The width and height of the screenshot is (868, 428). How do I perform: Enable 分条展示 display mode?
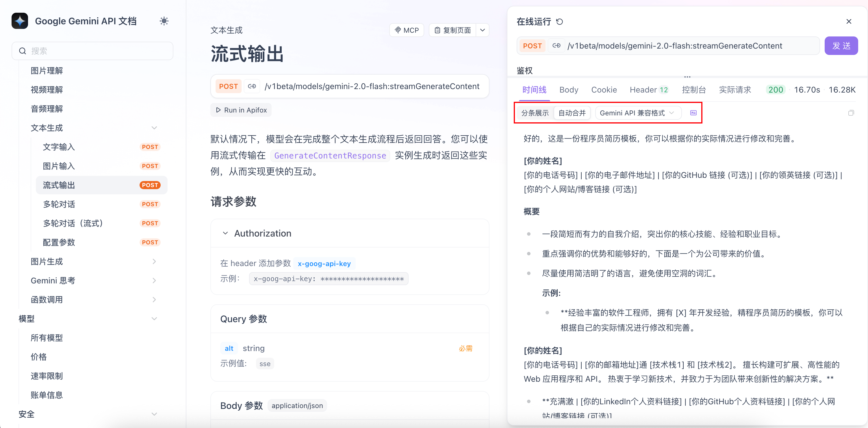[535, 113]
